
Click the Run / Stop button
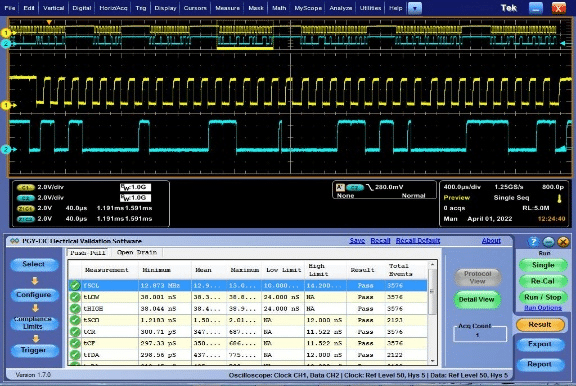543,297
